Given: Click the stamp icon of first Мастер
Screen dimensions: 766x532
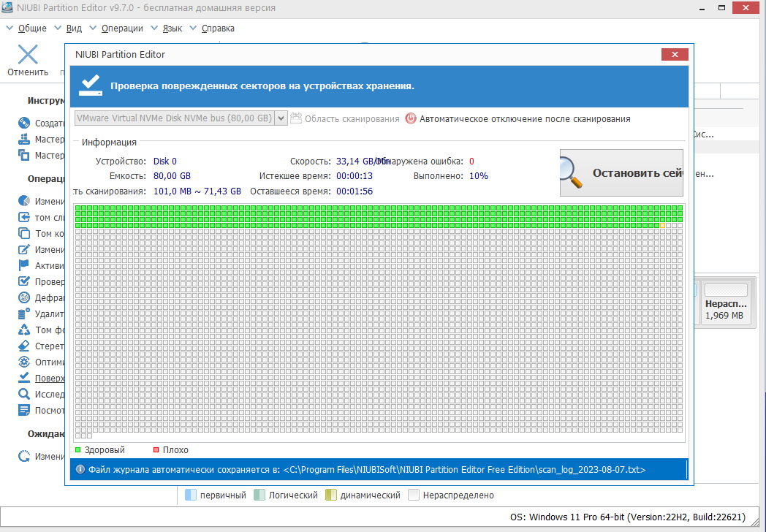Looking at the screenshot, I should [x=24, y=140].
